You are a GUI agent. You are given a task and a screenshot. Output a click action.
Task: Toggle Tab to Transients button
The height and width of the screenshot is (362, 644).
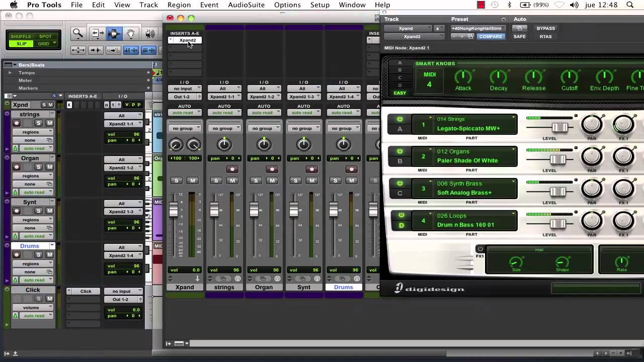96,50
